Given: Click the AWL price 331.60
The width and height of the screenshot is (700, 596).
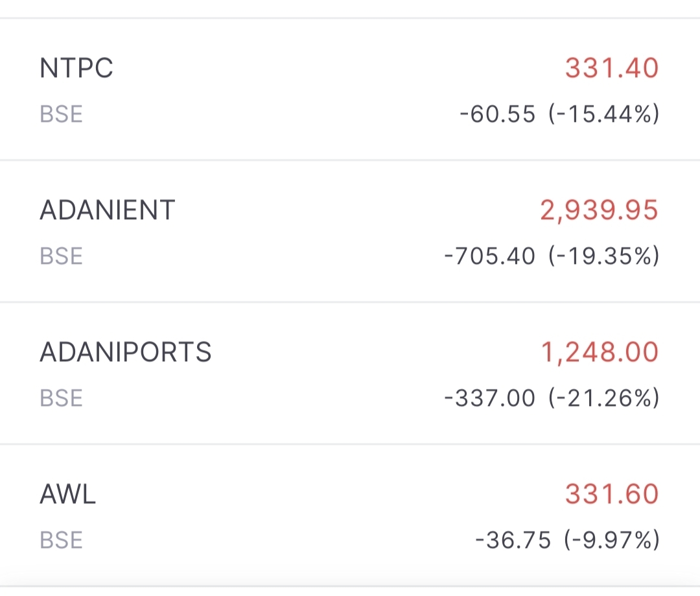Looking at the screenshot, I should pos(611,494).
